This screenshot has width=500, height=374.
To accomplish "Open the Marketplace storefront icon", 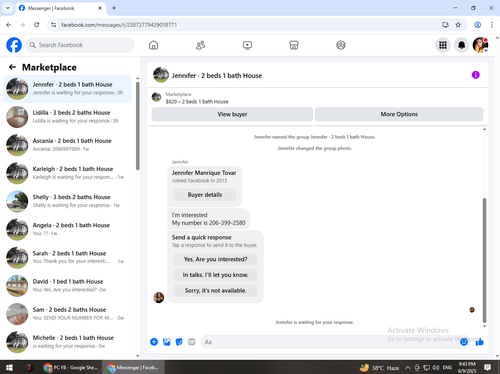I will coord(294,45).
